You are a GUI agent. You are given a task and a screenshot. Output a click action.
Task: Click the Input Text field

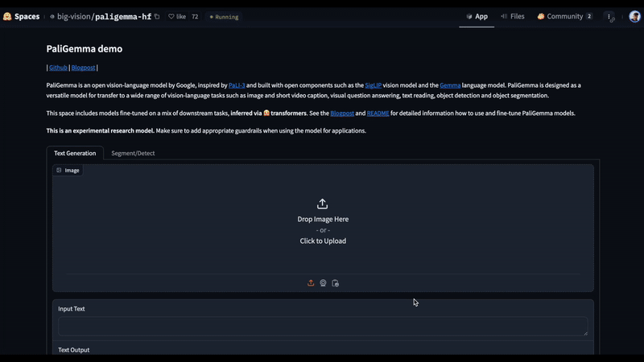323,327
